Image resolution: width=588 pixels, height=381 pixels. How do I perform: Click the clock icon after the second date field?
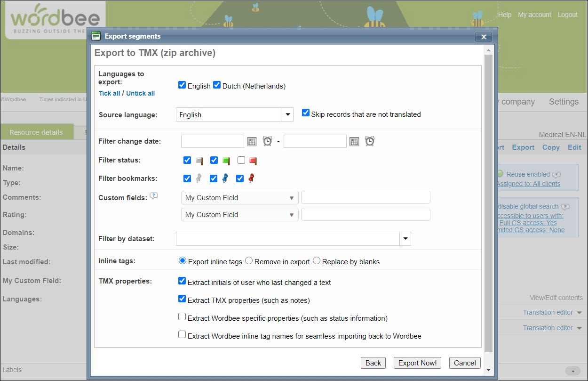369,141
